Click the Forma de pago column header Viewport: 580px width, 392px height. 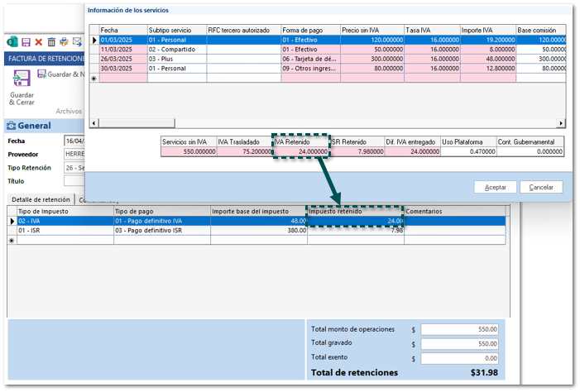310,30
